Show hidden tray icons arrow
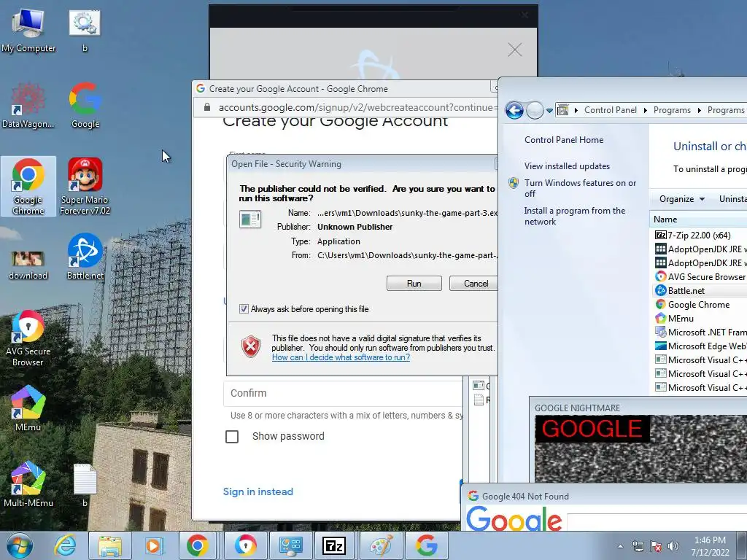747x560 pixels. click(620, 546)
